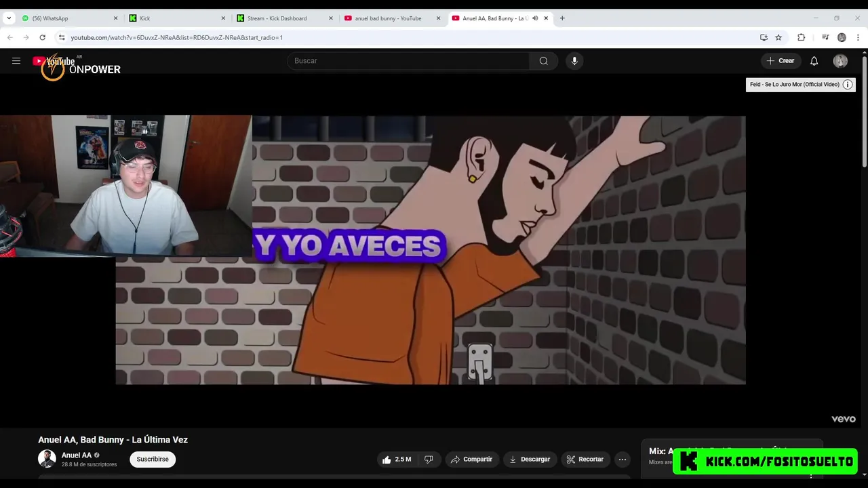Click the Descargar download button
Viewport: 868px width, 488px height.
[530, 460]
